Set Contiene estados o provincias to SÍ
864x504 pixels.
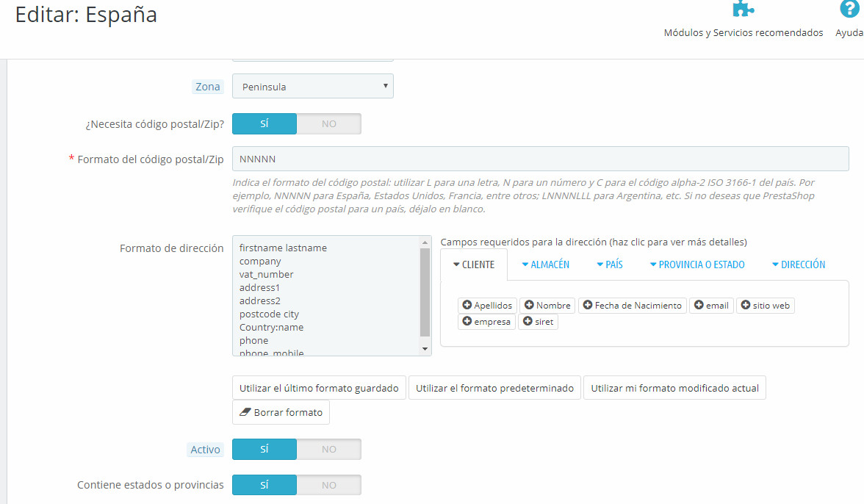pyautogui.click(x=264, y=486)
